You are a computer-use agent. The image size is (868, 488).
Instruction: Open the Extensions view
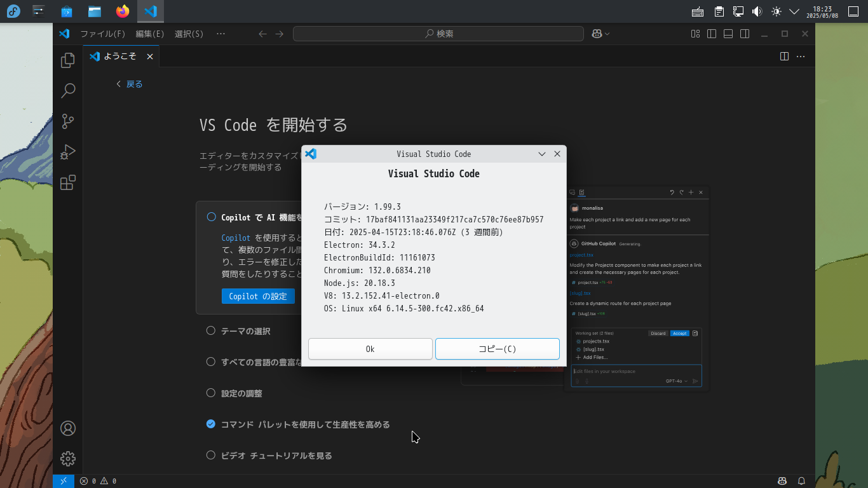click(68, 183)
